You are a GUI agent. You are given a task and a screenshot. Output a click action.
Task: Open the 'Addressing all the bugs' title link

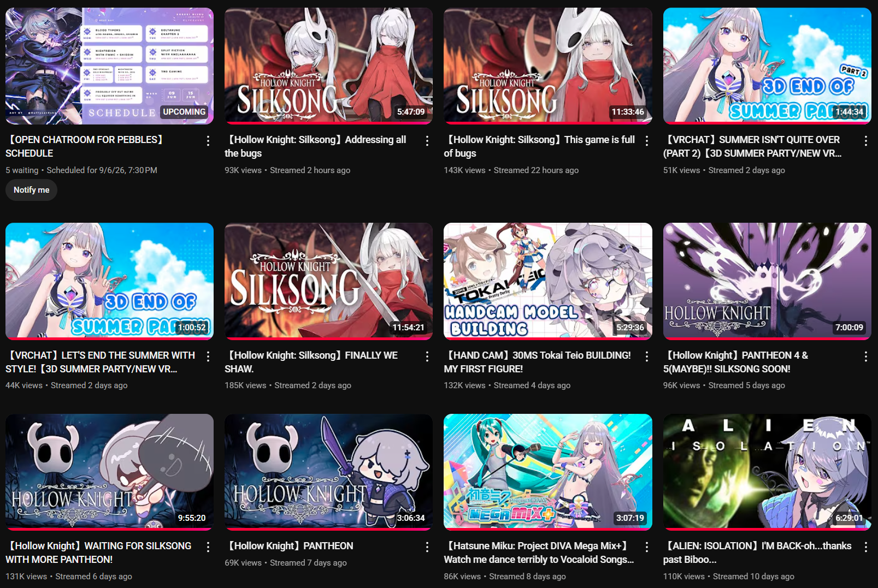point(315,146)
